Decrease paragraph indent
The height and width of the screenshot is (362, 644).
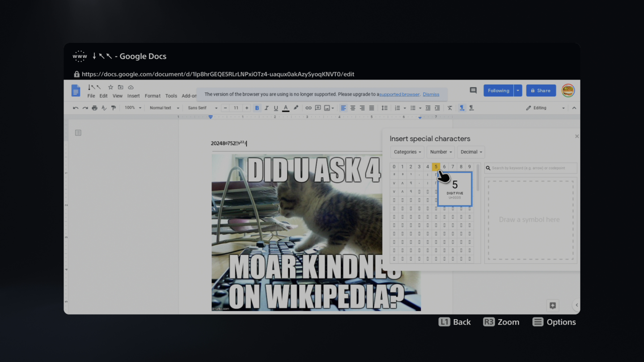point(428,108)
